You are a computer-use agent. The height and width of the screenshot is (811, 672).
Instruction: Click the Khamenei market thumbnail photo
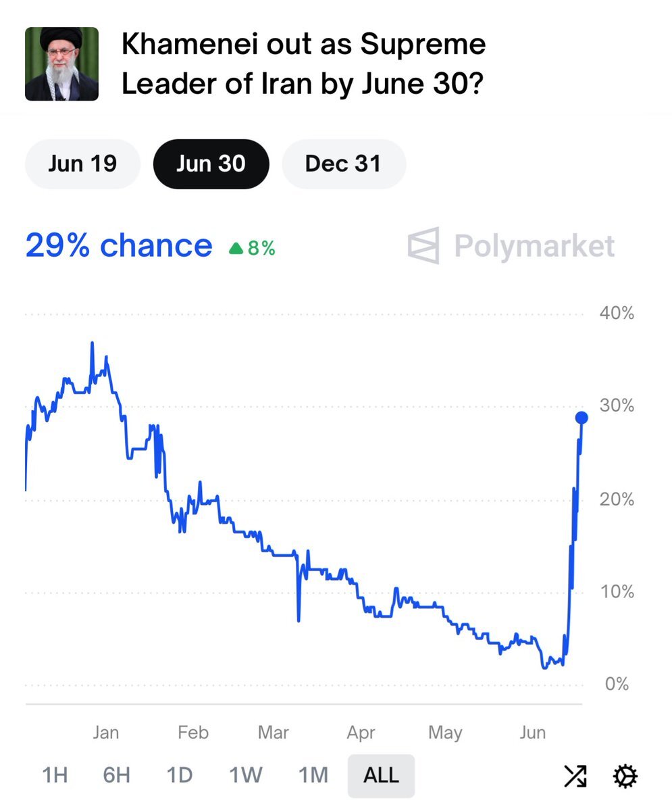(x=61, y=64)
